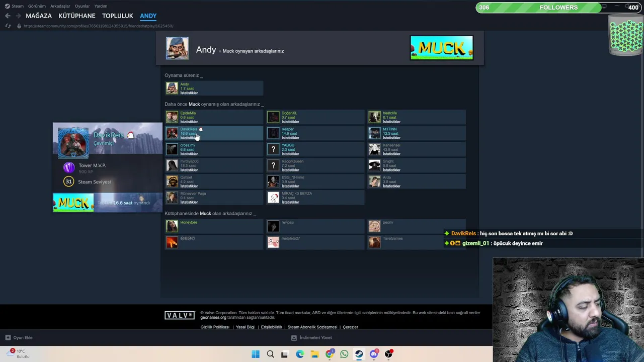Click Andy's large profile avatar in header
Image resolution: width=644 pixels, height=362 pixels.
tap(178, 48)
